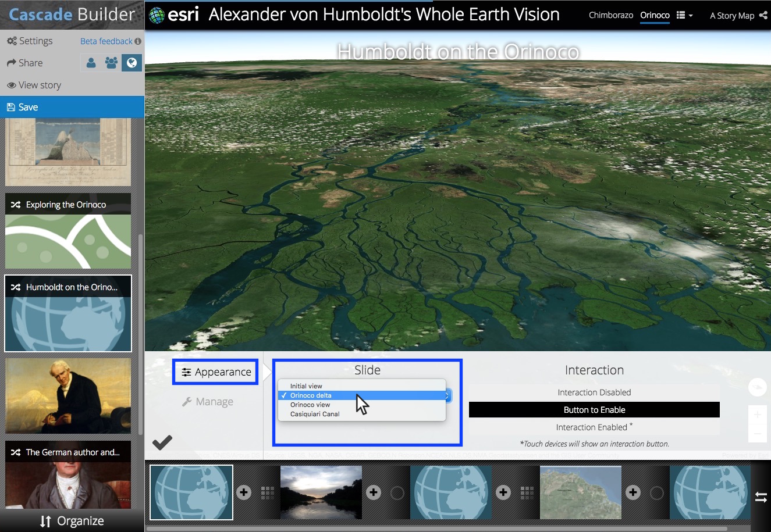Choose Orinoco delta in the Slide list
The height and width of the screenshot is (532, 771).
point(362,395)
